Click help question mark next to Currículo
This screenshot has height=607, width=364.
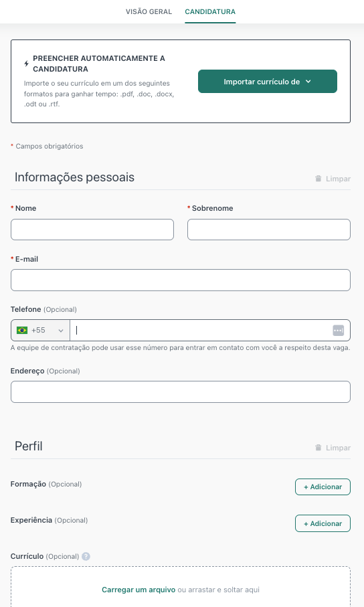click(x=86, y=556)
